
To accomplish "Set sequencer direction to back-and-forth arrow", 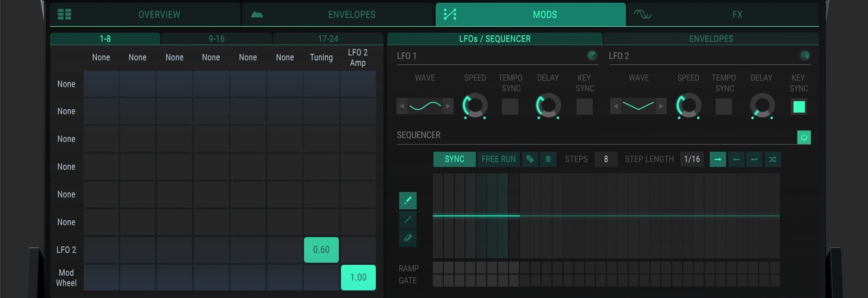I will point(754,159).
